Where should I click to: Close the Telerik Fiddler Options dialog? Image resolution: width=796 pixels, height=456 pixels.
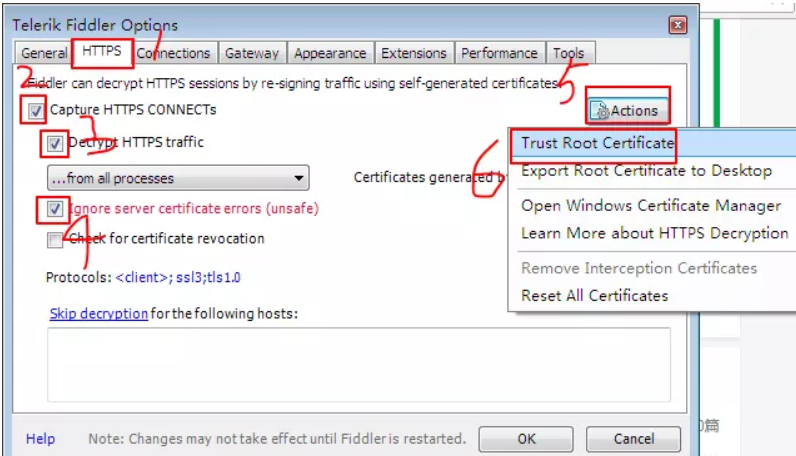678,25
